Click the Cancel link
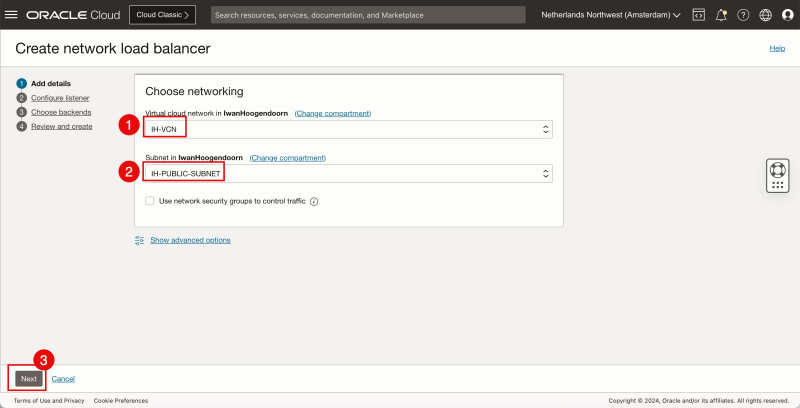Screen dimensions: 800x408 pyautogui.click(x=63, y=379)
